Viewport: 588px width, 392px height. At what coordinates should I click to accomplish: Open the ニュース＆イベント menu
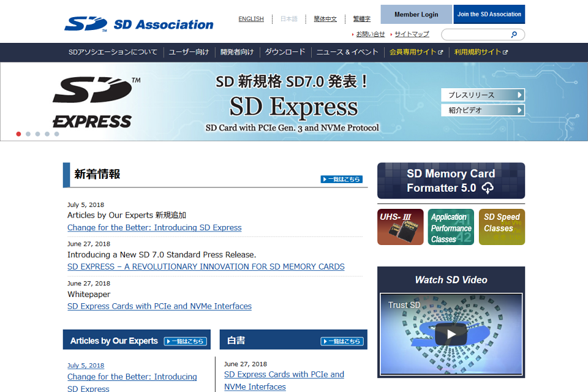coord(347,52)
